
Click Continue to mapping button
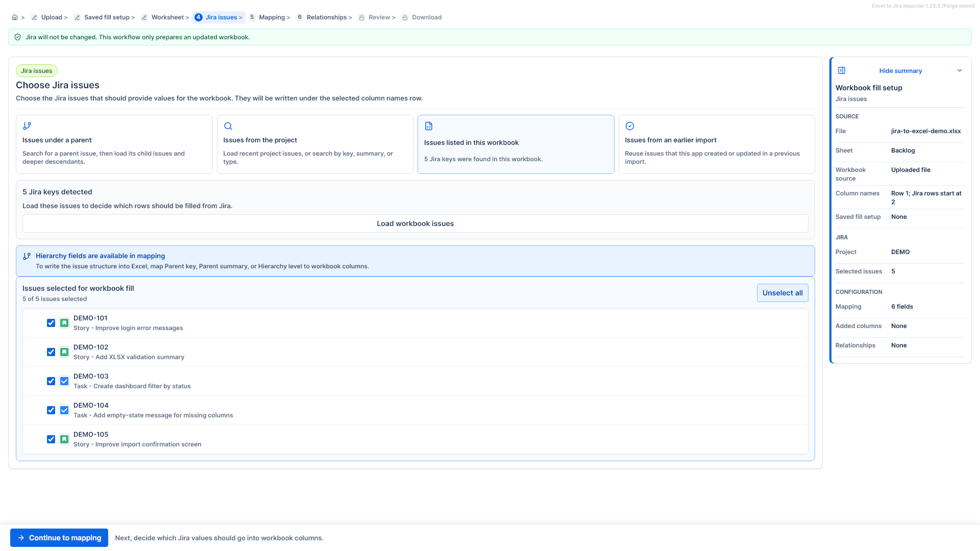click(x=59, y=538)
